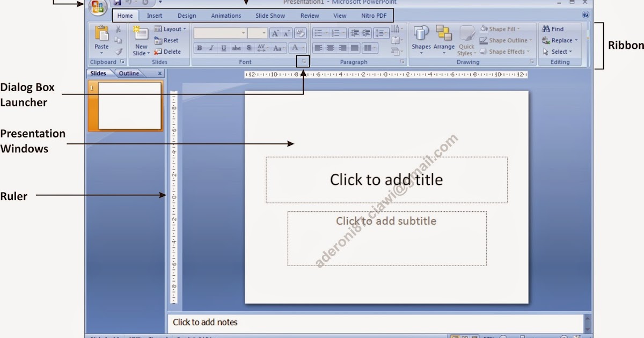Viewport: 644px width, 338px height.
Task: Switch to the Outline pane tab
Action: pyautogui.click(x=129, y=74)
